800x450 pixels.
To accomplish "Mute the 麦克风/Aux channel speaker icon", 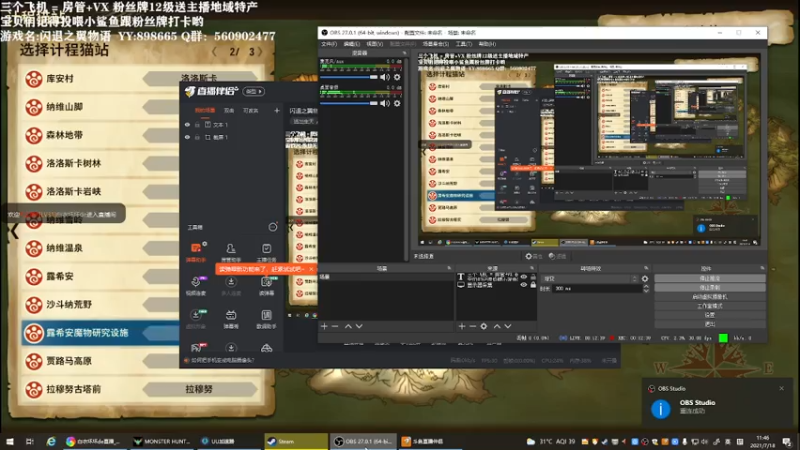I will [x=385, y=77].
